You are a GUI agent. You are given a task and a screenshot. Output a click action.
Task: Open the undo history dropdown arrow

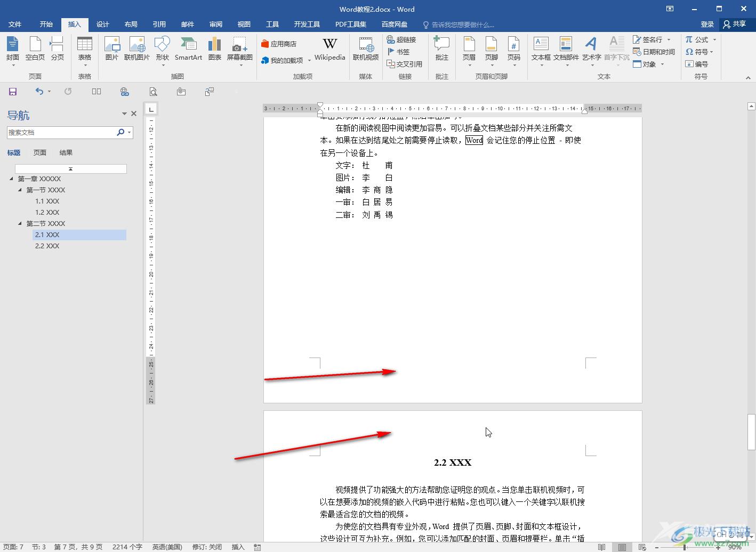pyautogui.click(x=50, y=92)
